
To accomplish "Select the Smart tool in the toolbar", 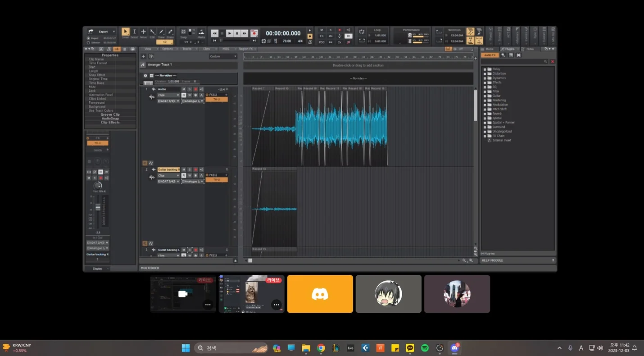I will [126, 32].
